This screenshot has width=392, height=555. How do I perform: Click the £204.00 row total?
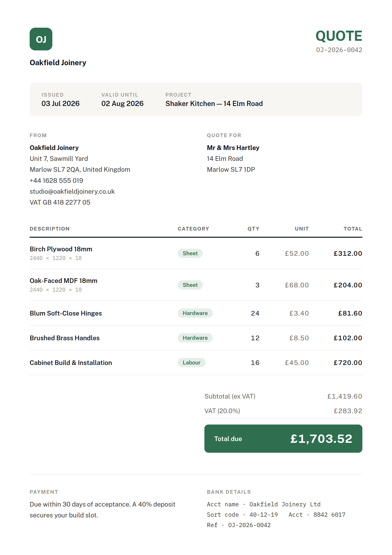[x=348, y=285]
